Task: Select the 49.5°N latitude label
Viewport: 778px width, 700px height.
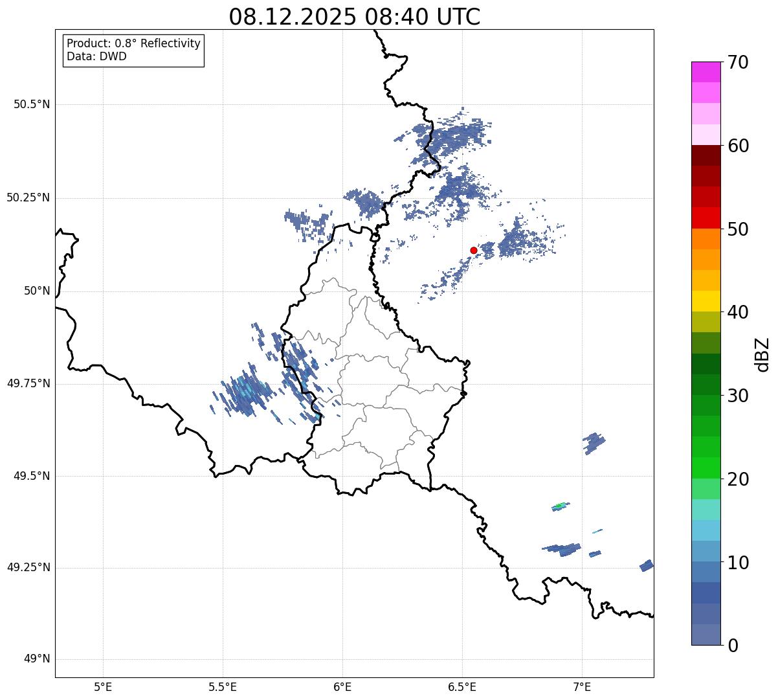Action: coord(32,476)
